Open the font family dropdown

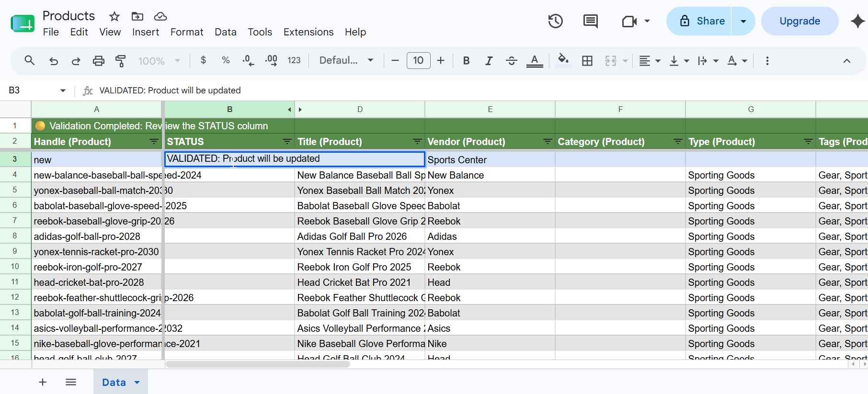coord(346,60)
